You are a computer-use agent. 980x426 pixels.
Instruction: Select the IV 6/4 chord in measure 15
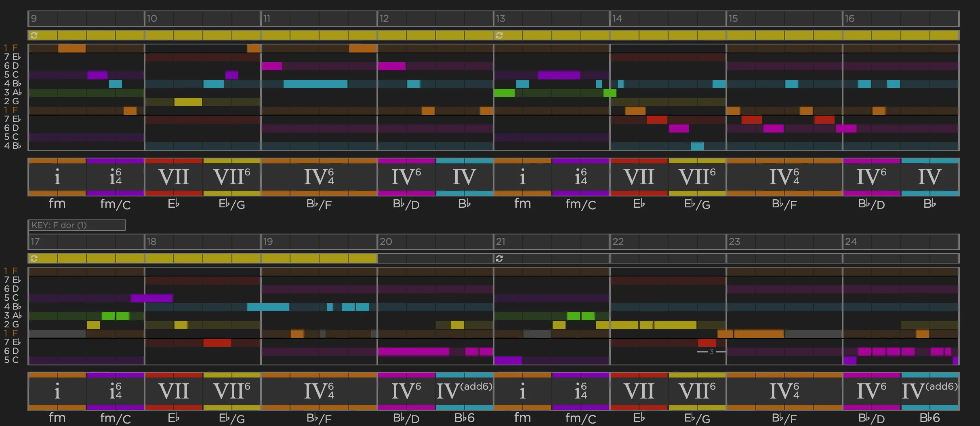click(784, 177)
